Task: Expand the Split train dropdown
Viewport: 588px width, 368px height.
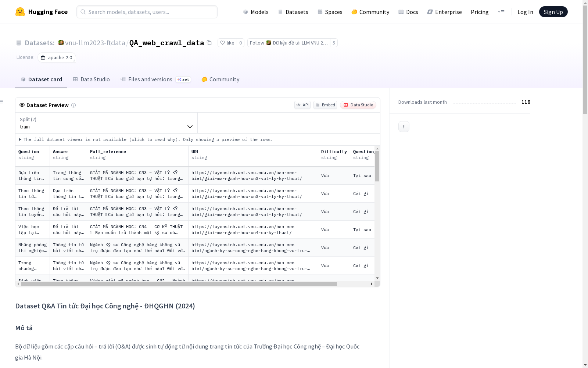Action: coord(106,123)
